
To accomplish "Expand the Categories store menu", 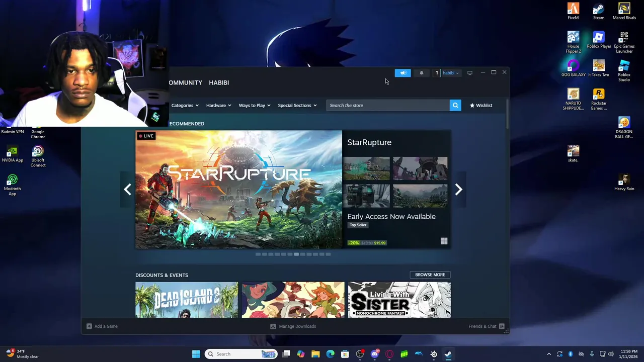I will pyautogui.click(x=185, y=105).
